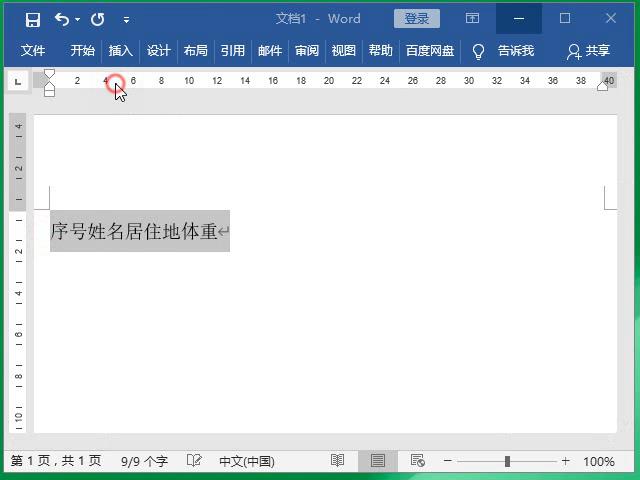
Task: Open Customize Quick Access Toolbar dropdown
Action: tap(127, 20)
